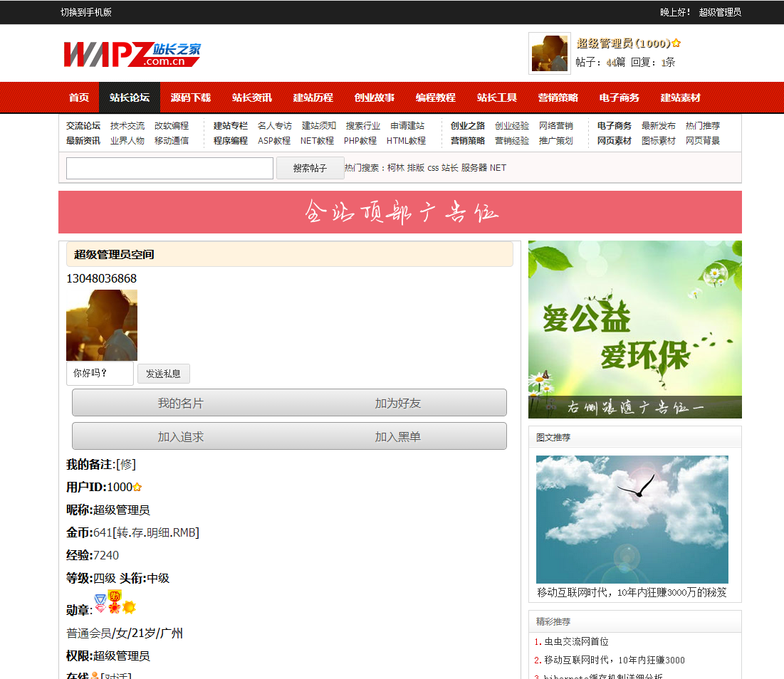Click the sun medal icon
This screenshot has height=679, width=784.
click(129, 607)
